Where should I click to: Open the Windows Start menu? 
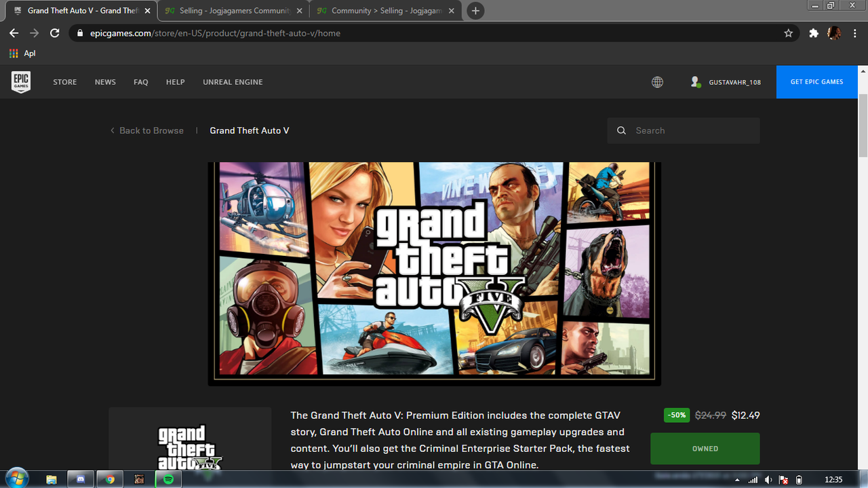point(17,478)
